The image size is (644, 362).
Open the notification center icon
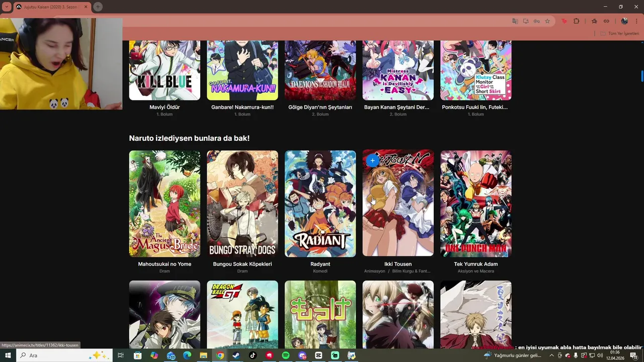pyautogui.click(x=633, y=355)
